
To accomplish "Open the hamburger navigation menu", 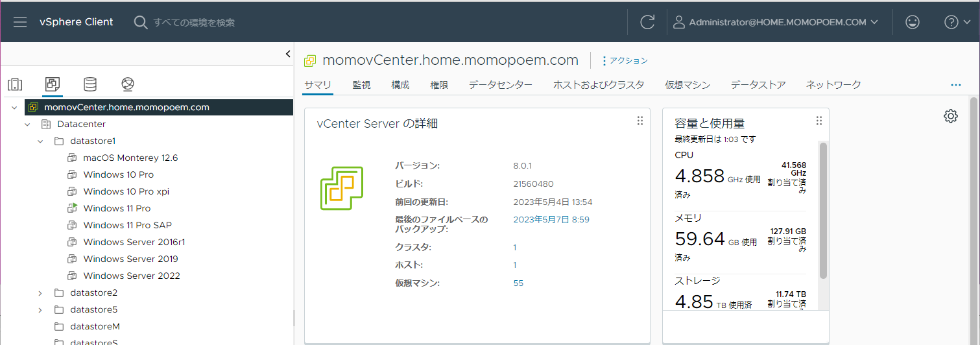I will (x=20, y=22).
